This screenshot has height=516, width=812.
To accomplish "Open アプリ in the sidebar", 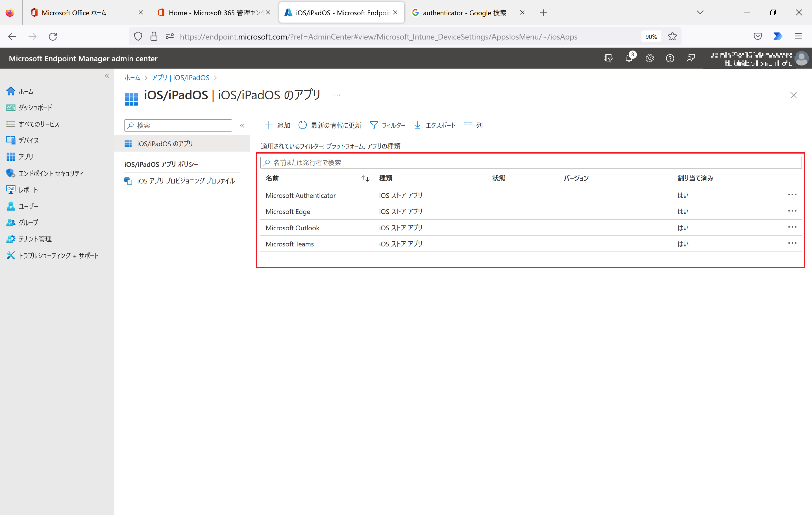I will click(19, 157).
